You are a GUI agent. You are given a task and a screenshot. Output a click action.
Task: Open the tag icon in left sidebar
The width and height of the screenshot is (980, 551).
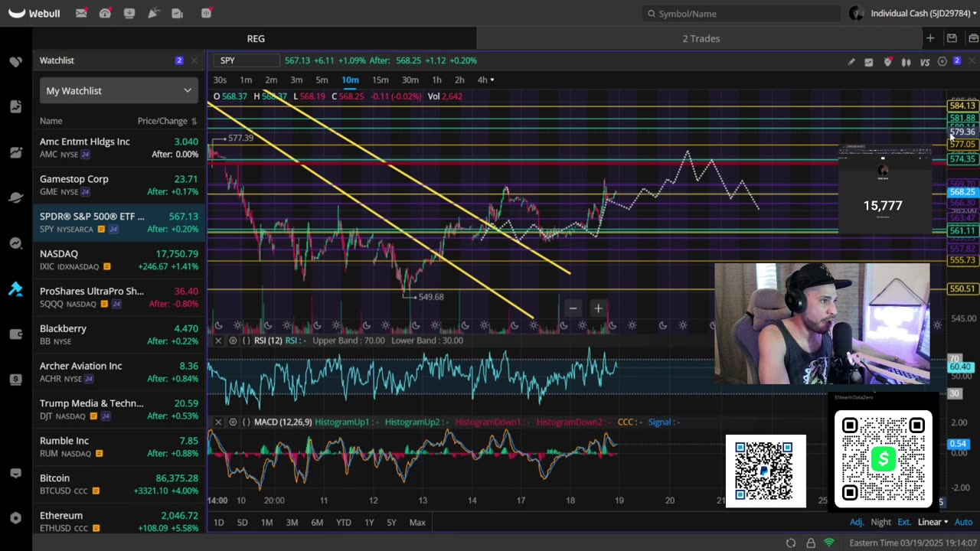15,61
